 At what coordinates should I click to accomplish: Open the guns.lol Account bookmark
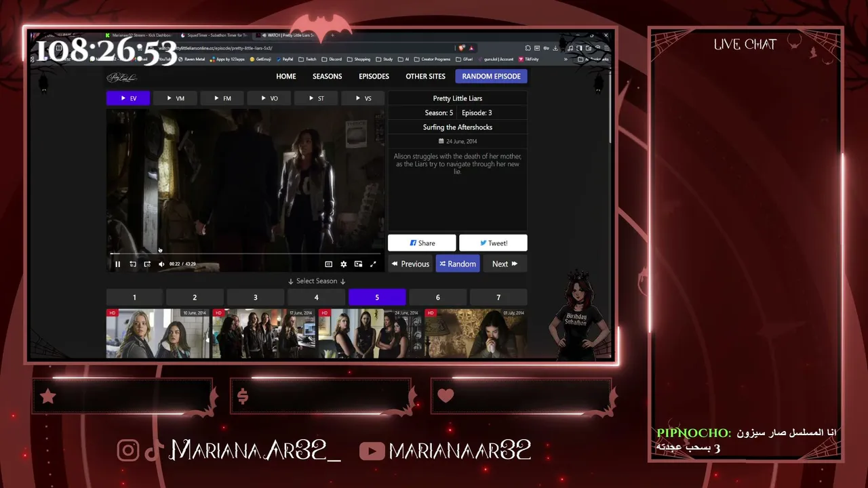pos(496,60)
